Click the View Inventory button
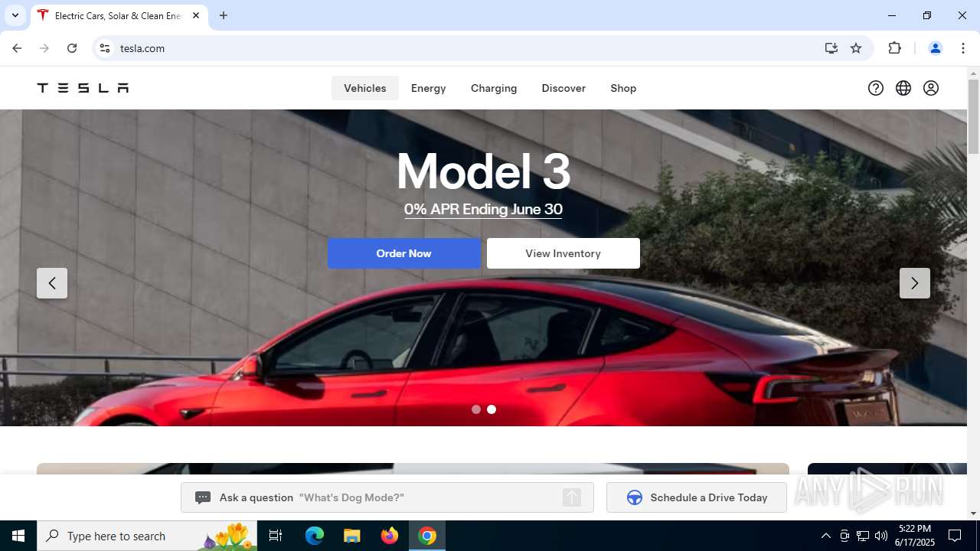This screenshot has width=980, height=551. 563,253
